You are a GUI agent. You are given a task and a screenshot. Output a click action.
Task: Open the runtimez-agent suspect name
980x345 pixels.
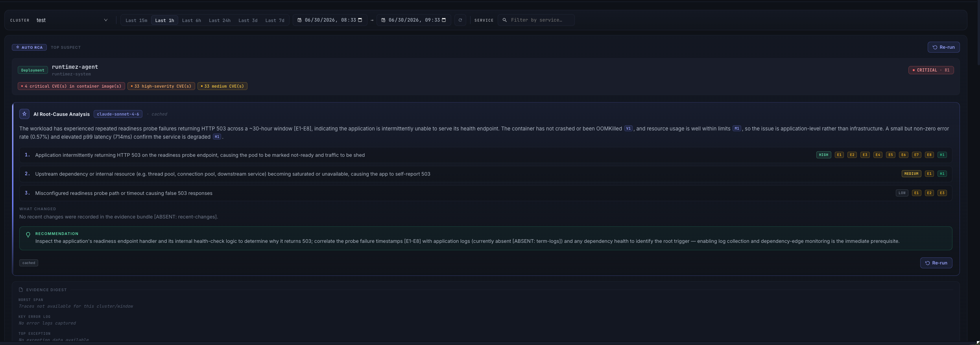coord(75,67)
